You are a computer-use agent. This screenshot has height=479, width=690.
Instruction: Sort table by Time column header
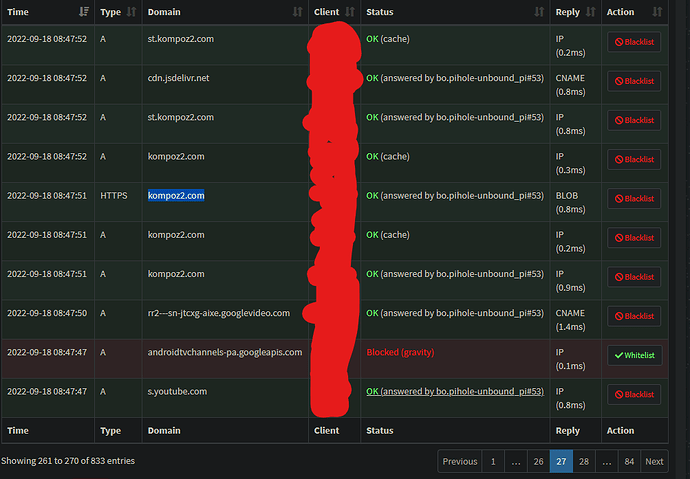[x=24, y=12]
